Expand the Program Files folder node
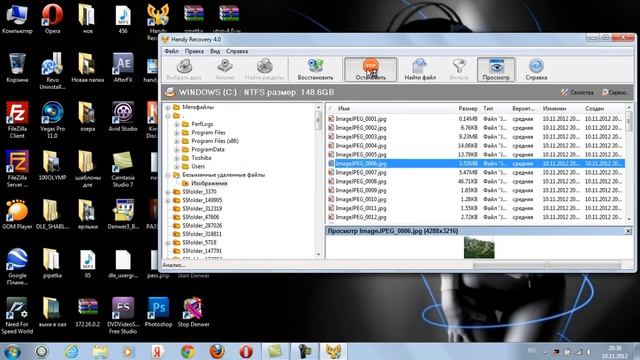Screen dimensions: 640x360 pos(177,133)
